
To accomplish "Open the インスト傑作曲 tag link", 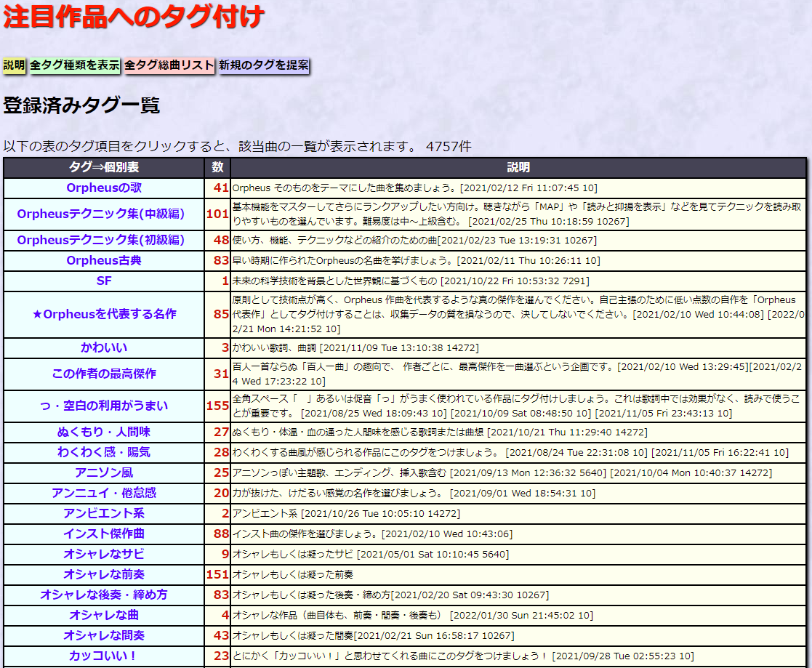I will pyautogui.click(x=104, y=534).
